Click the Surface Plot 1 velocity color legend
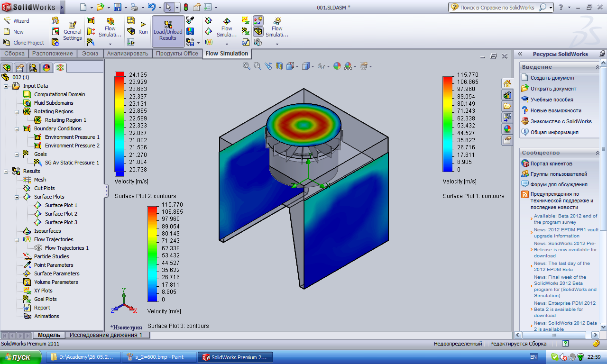607x364 pixels. coord(448,123)
